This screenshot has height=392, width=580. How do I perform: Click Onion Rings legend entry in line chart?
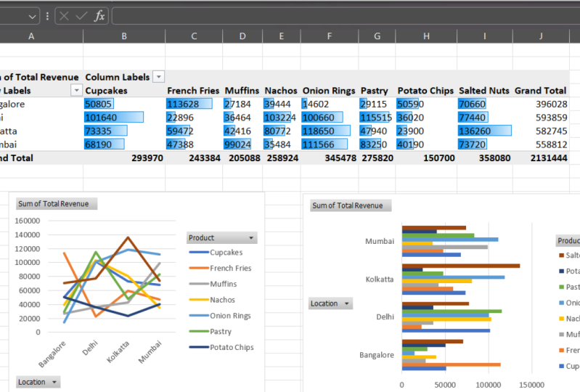pyautogui.click(x=220, y=316)
